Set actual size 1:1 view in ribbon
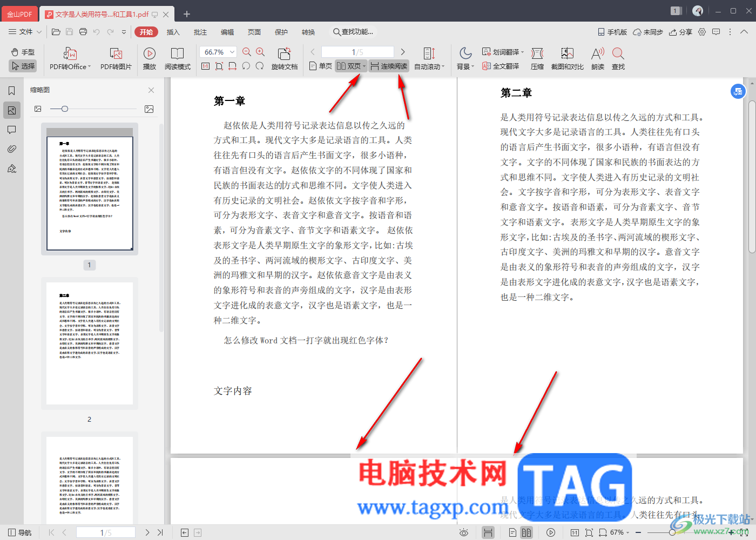The image size is (756, 540). [205, 66]
